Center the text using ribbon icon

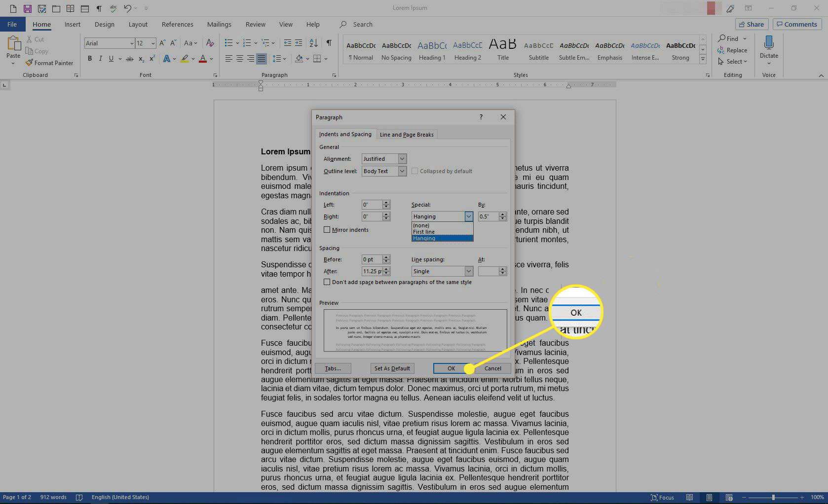pyautogui.click(x=239, y=59)
